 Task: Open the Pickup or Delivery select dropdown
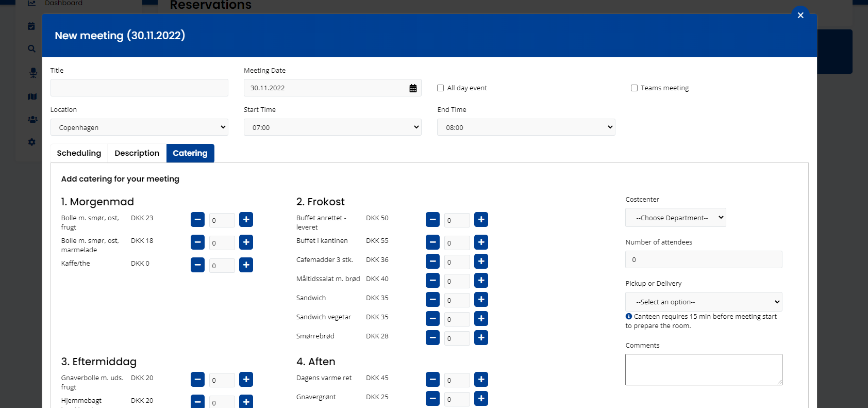704,302
